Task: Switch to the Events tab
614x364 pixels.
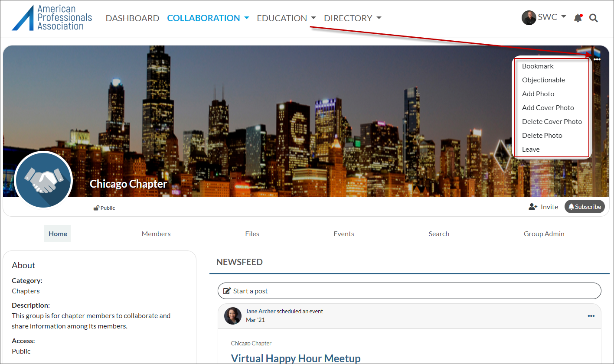Action: [344, 234]
